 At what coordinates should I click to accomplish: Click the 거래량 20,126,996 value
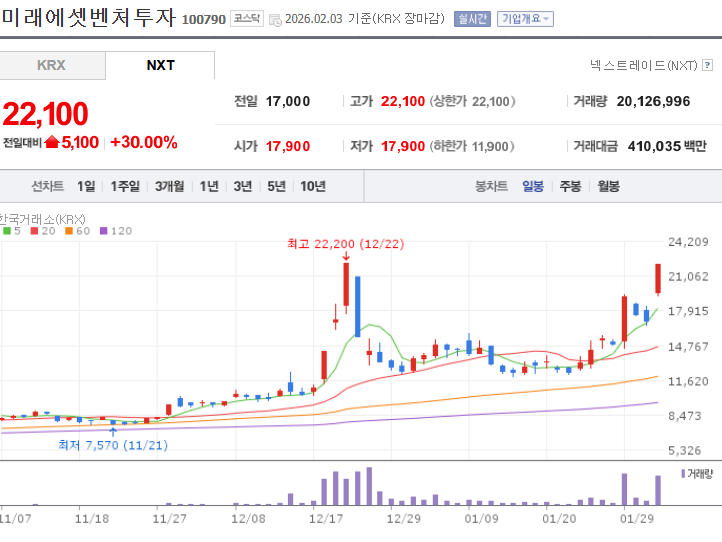click(653, 101)
